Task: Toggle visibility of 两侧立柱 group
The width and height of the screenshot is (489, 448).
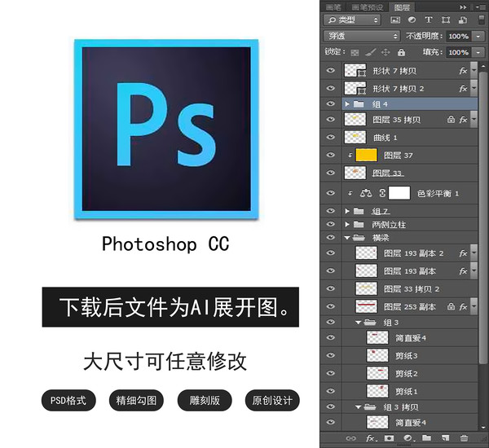Action: (331, 224)
